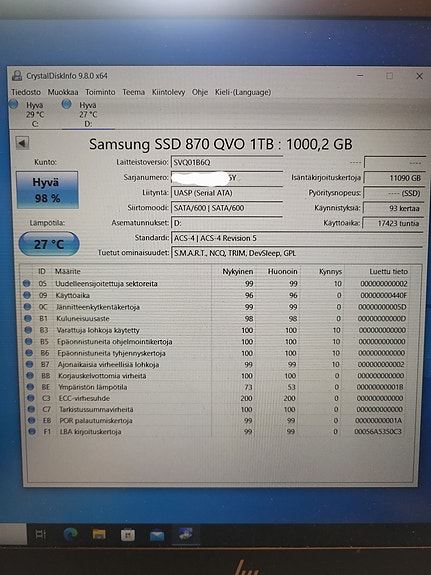The height and width of the screenshot is (575, 431).
Task: Click the Huonoin column header
Action: click(x=282, y=271)
